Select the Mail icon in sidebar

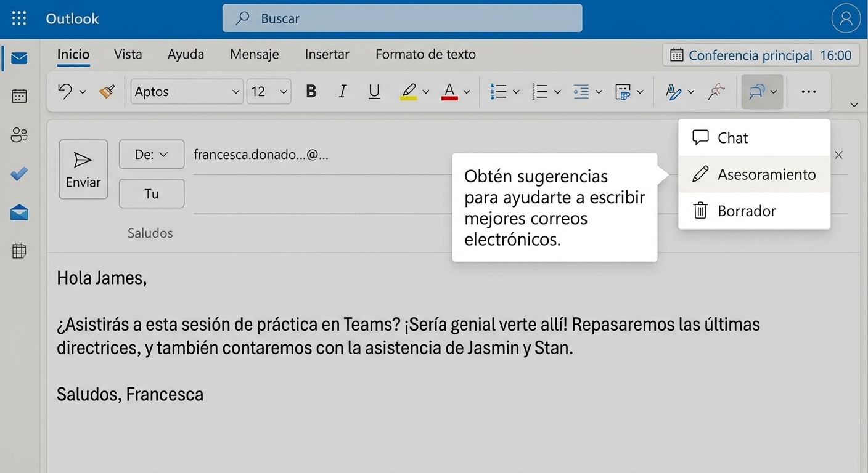click(x=19, y=58)
